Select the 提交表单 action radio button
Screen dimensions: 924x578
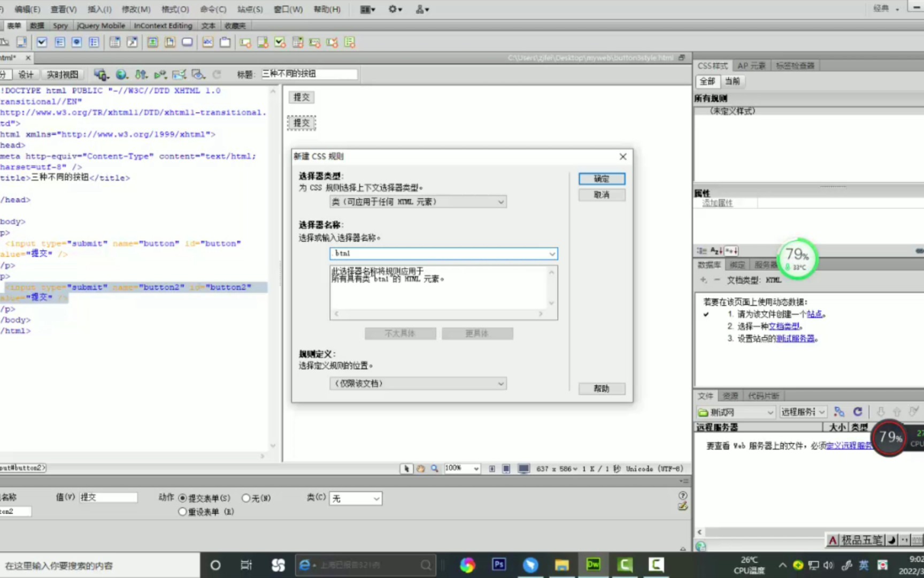(x=182, y=498)
